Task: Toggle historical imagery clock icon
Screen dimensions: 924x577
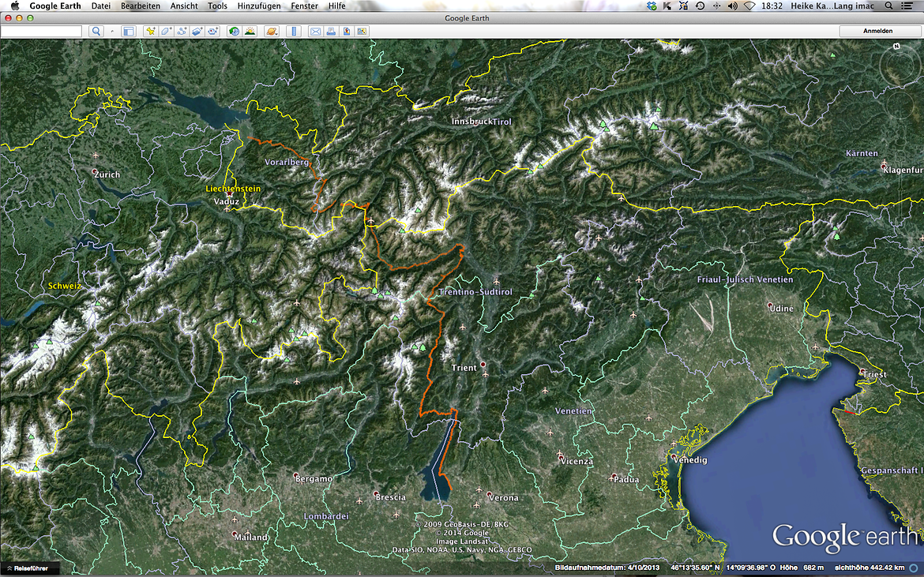Action: click(x=234, y=32)
